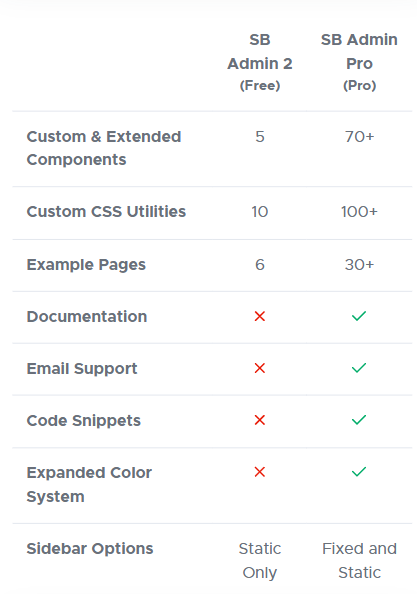Click the 100+ CSS utilities value
The width and height of the screenshot is (417, 594).
click(359, 211)
